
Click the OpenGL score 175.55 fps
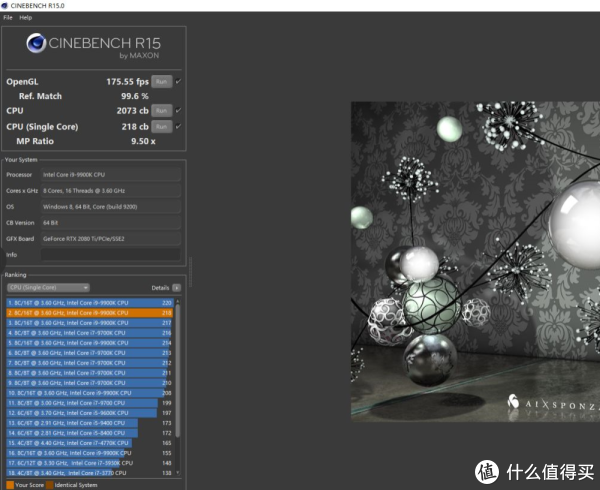127,81
